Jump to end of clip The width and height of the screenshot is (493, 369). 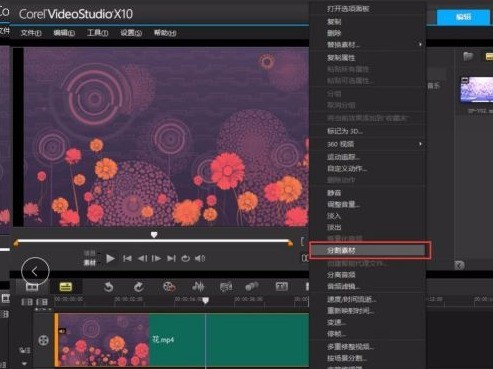click(x=171, y=258)
